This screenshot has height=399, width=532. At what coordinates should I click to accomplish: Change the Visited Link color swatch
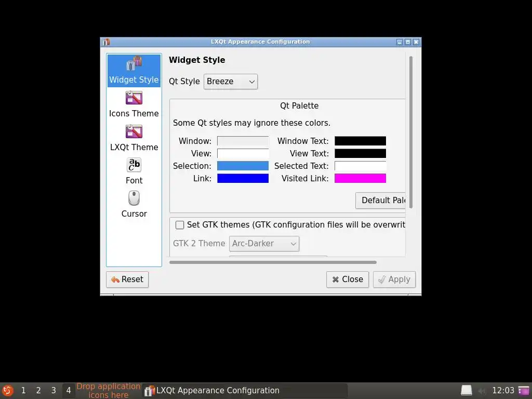tap(360, 179)
